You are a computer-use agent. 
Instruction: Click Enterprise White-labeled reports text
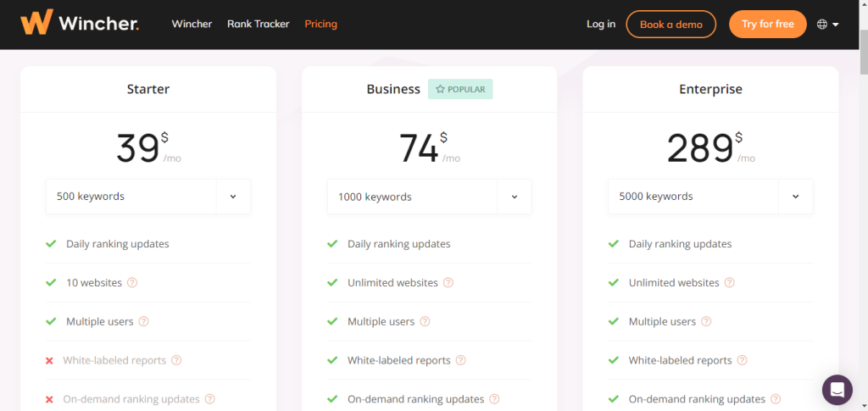coord(680,360)
